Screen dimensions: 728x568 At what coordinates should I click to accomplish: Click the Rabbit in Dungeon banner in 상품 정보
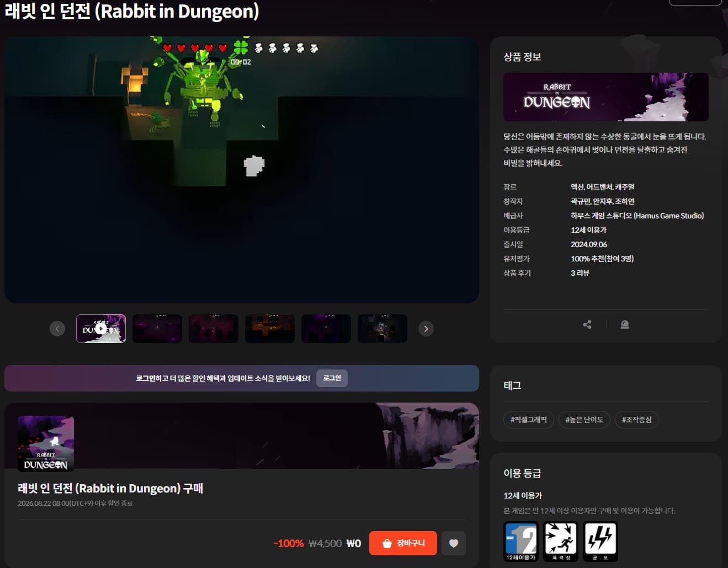click(606, 97)
